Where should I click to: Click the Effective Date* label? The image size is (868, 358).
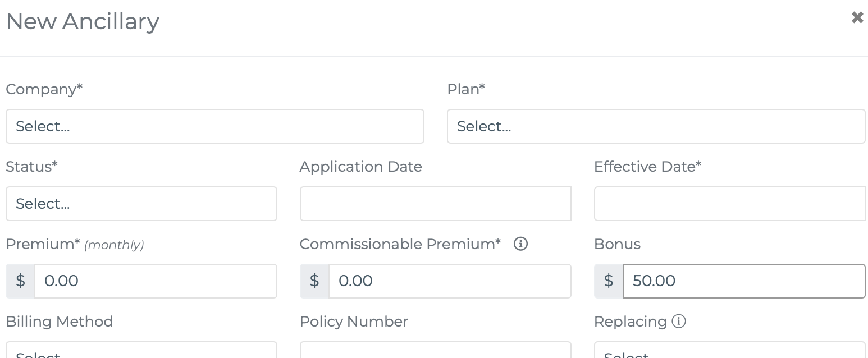point(648,167)
